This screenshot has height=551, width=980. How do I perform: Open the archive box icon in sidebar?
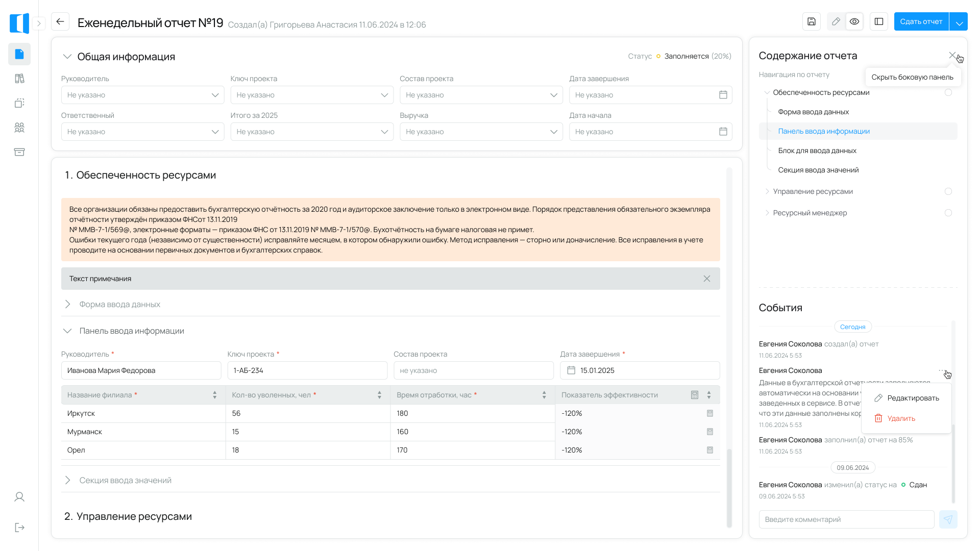tap(19, 152)
